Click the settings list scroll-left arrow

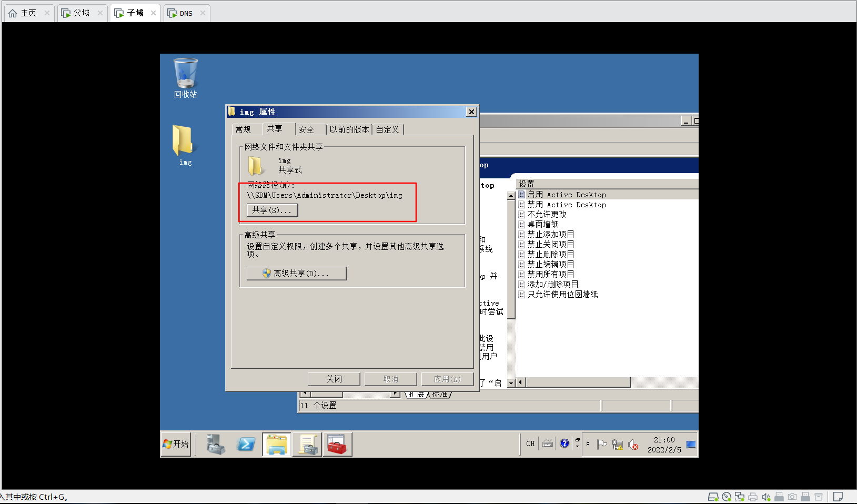point(520,382)
